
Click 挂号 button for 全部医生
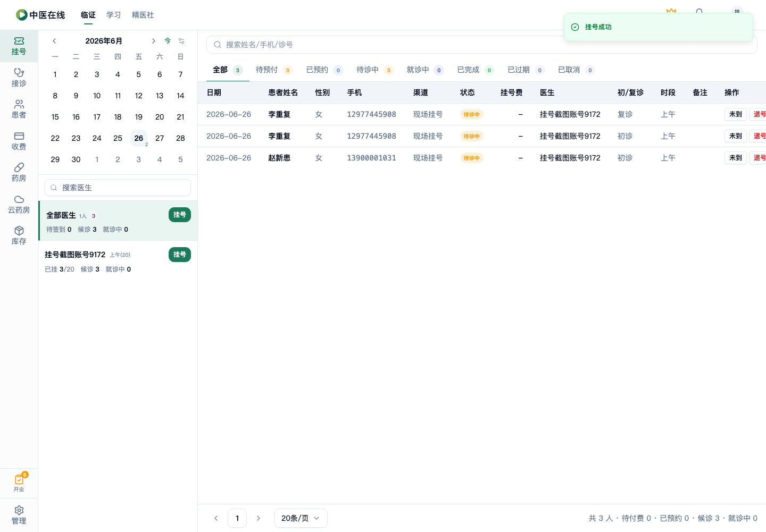click(x=180, y=215)
